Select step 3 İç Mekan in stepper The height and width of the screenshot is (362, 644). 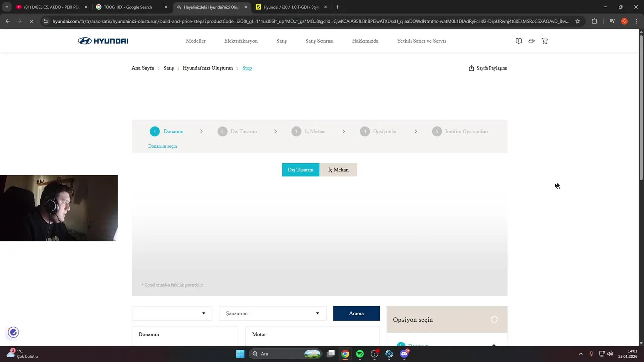click(308, 131)
